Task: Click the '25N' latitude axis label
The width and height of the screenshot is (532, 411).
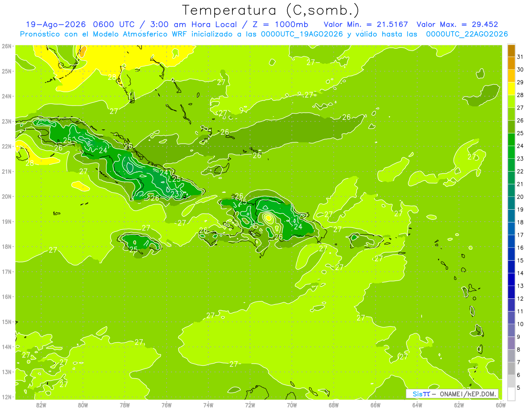Action: pos(6,71)
